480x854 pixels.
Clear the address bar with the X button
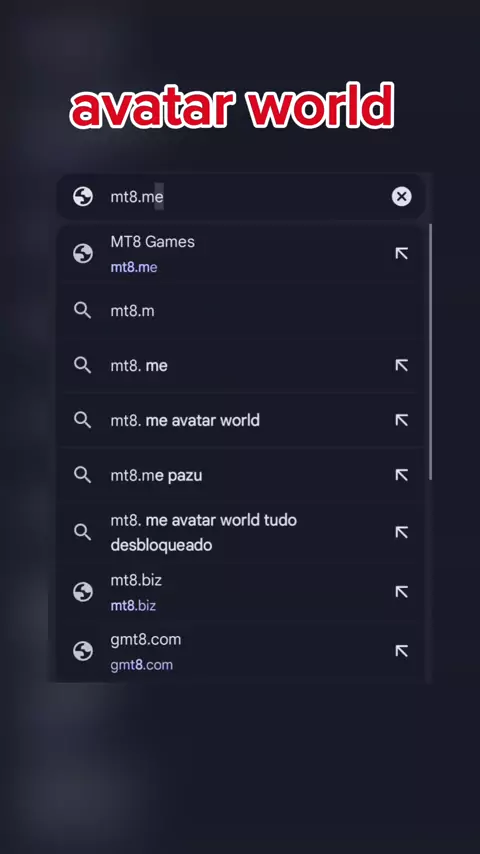[402, 197]
